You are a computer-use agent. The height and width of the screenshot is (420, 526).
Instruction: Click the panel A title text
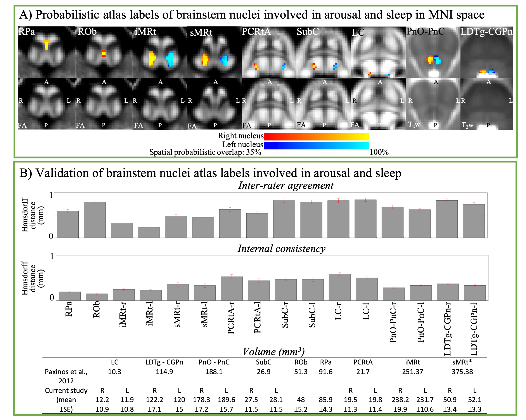pos(252,15)
